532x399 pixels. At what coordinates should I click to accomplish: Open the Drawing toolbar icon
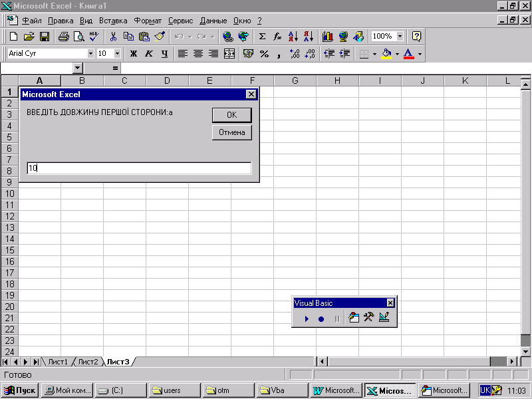358,37
